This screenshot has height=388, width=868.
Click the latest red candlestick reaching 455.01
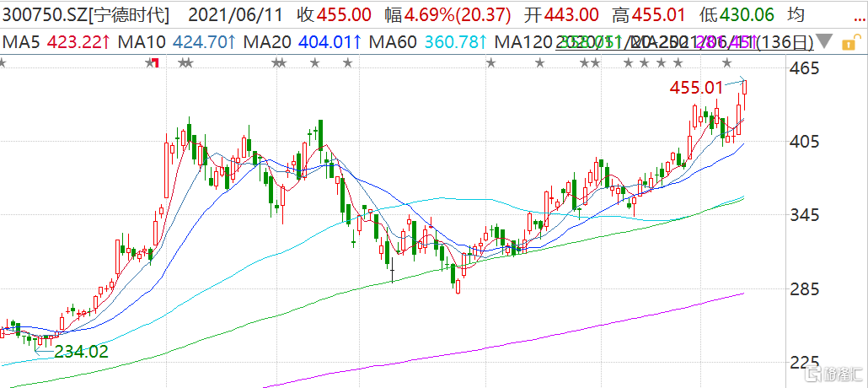(746, 95)
